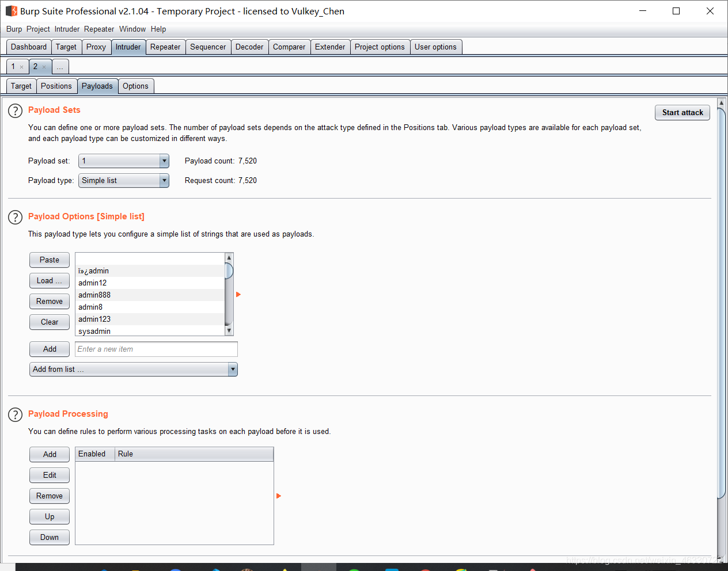Switch to the Sequencer tab
728x571 pixels.
208,47
